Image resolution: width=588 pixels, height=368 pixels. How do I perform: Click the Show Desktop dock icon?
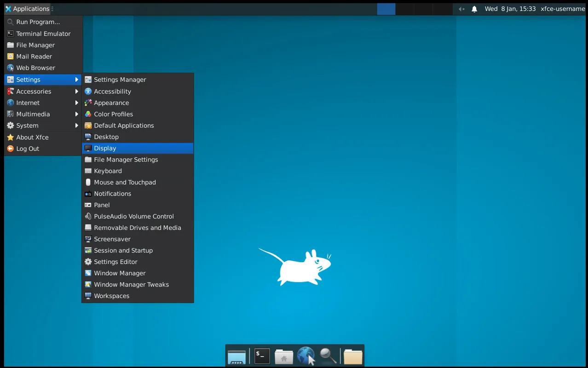pos(236,356)
